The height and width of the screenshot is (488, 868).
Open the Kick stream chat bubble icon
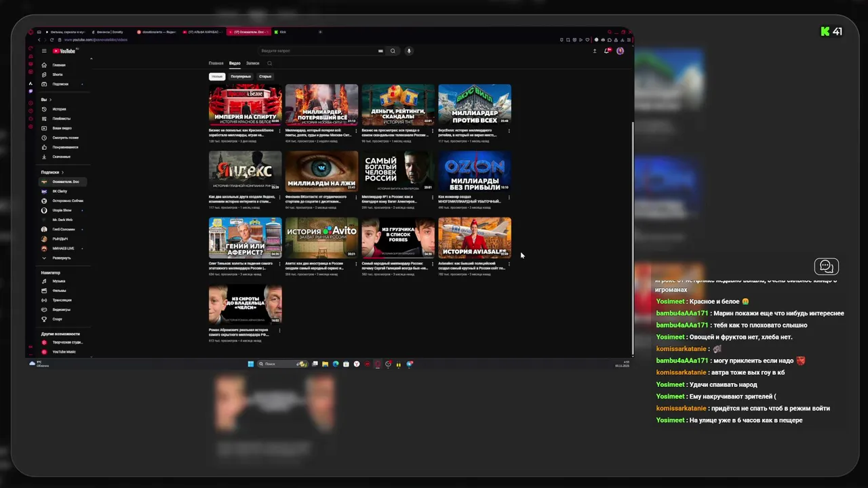(x=827, y=266)
